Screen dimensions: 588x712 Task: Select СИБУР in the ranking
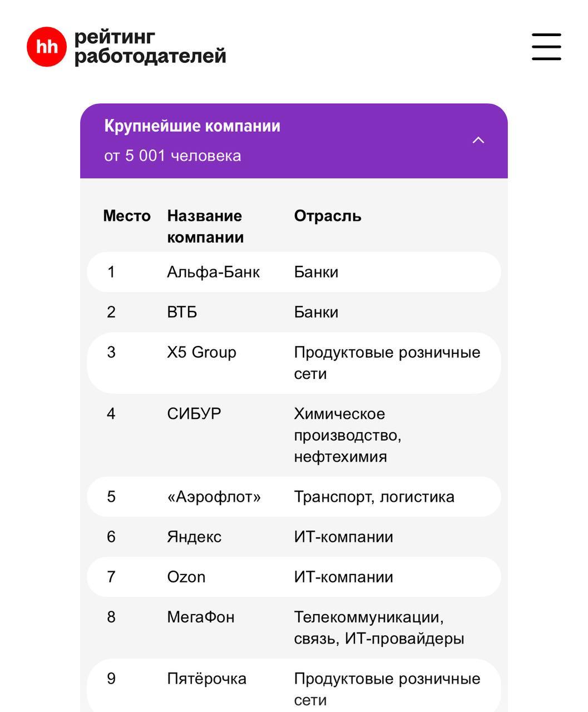coord(194,414)
